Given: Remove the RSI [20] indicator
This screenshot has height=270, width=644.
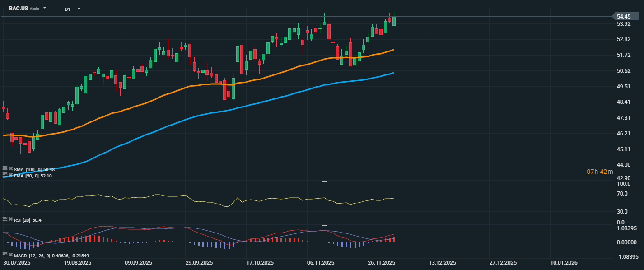Looking at the screenshot, I should click(x=10, y=219).
